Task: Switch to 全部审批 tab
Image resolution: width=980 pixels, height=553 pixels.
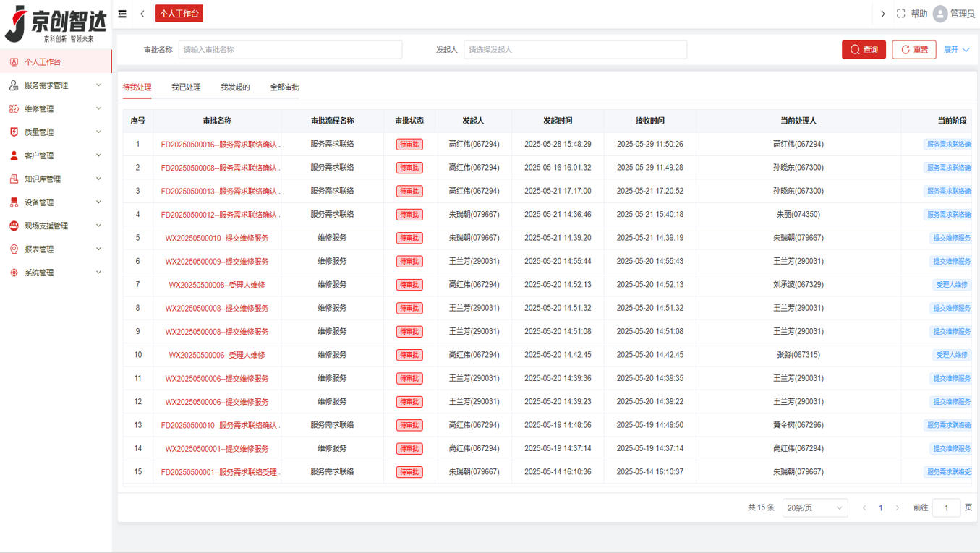Action: click(284, 87)
